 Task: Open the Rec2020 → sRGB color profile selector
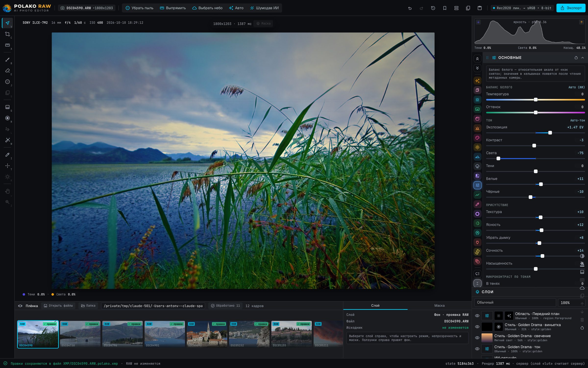pyautogui.click(x=522, y=8)
